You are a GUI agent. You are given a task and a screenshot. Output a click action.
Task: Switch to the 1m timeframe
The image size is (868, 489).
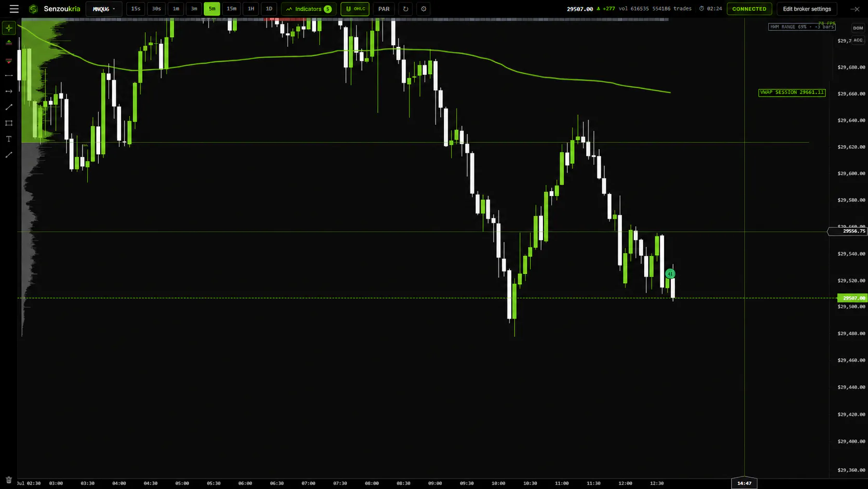176,9
